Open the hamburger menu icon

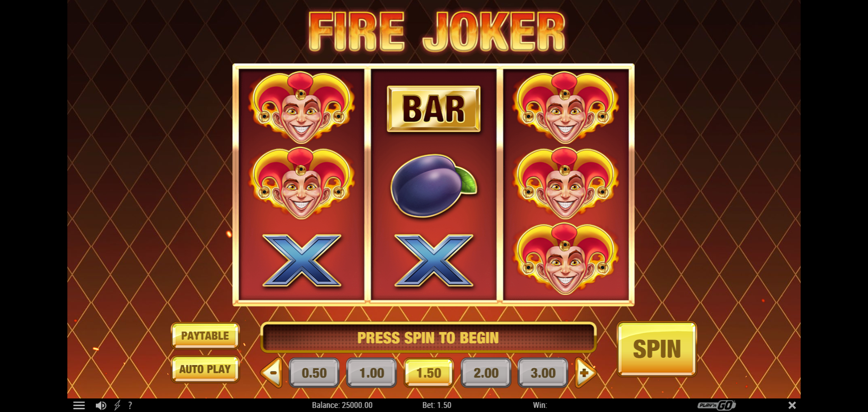coord(79,405)
